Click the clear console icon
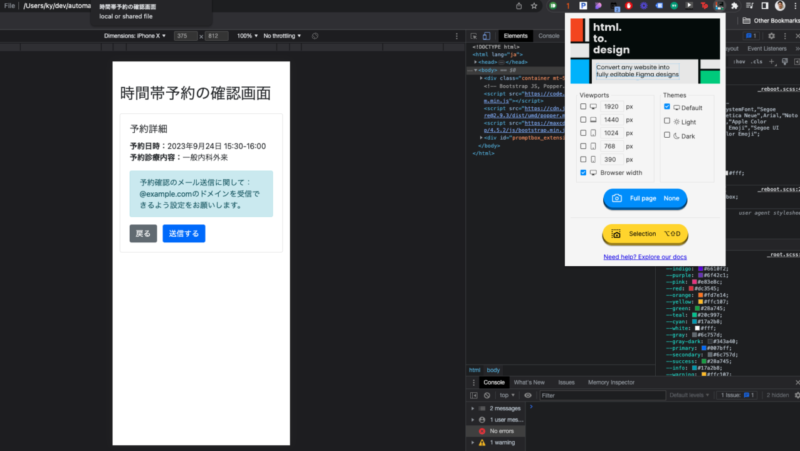 tap(488, 395)
